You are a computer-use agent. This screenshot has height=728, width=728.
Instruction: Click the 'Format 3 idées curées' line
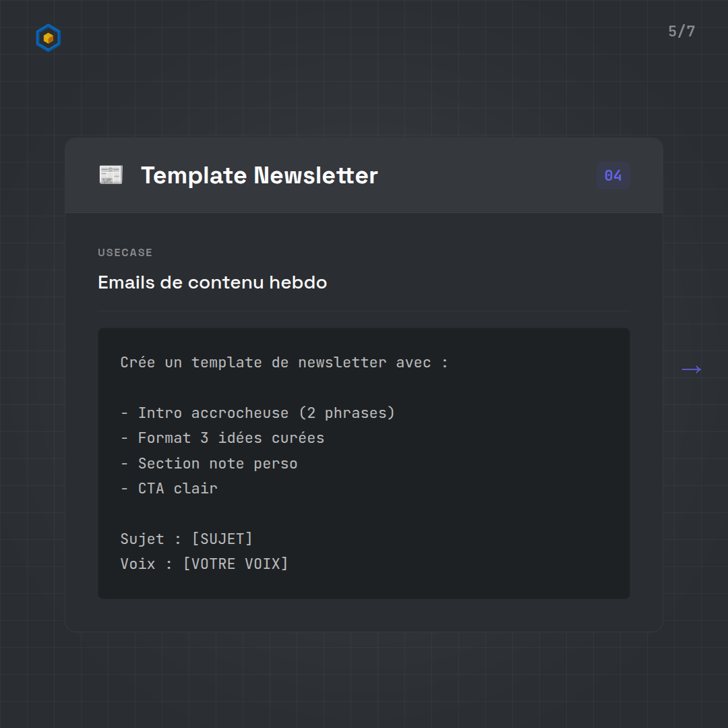[x=222, y=438]
